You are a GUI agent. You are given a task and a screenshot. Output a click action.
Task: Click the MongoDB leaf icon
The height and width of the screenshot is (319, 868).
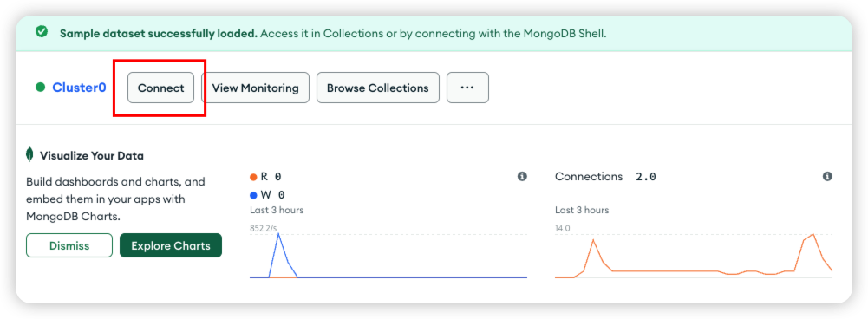tap(30, 155)
